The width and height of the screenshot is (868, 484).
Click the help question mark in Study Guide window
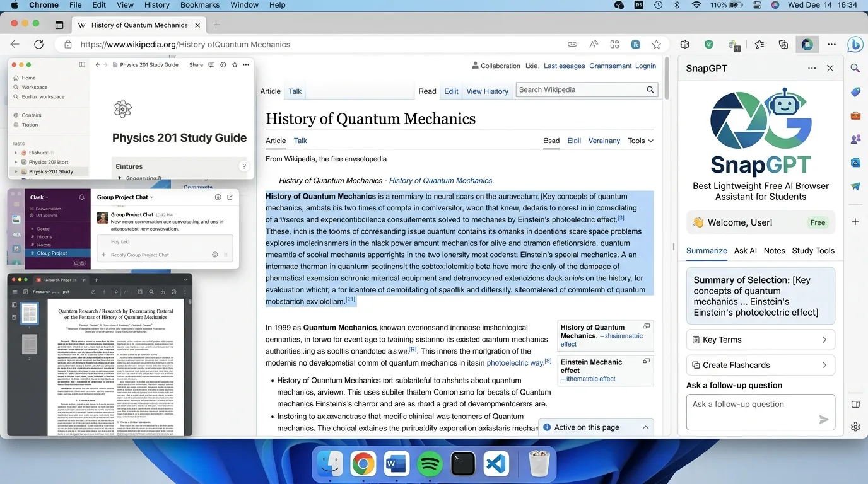244,166
